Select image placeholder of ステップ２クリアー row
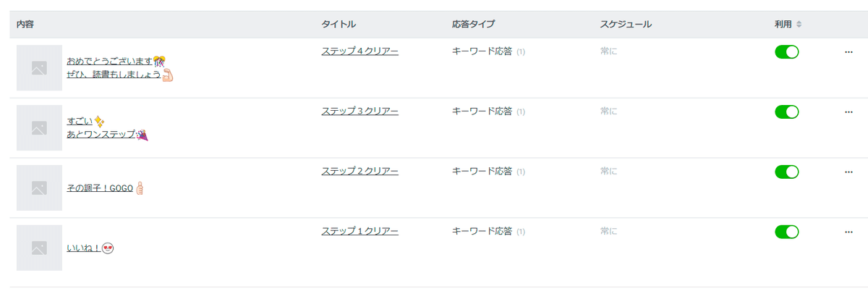The width and height of the screenshot is (868, 294). (39, 188)
